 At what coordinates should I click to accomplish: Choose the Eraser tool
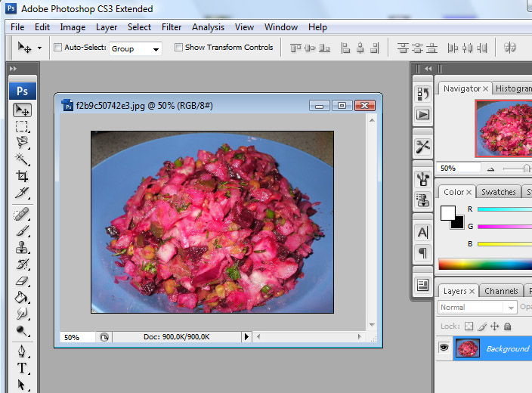23,281
